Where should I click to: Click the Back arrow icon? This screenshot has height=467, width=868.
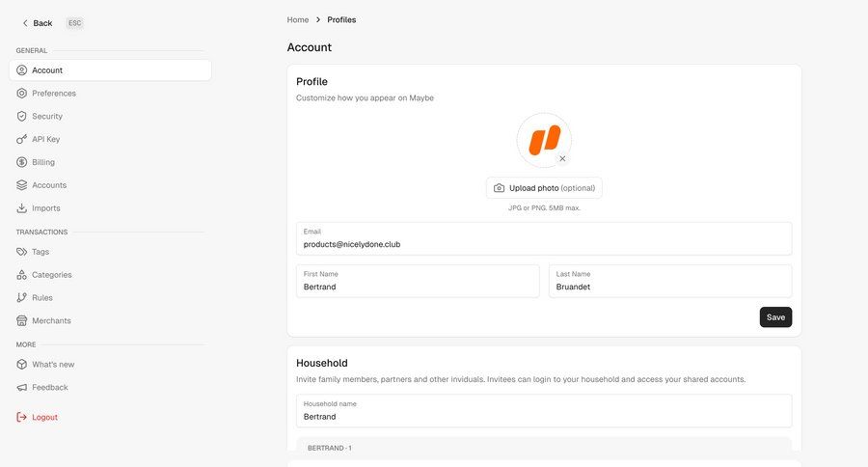25,23
